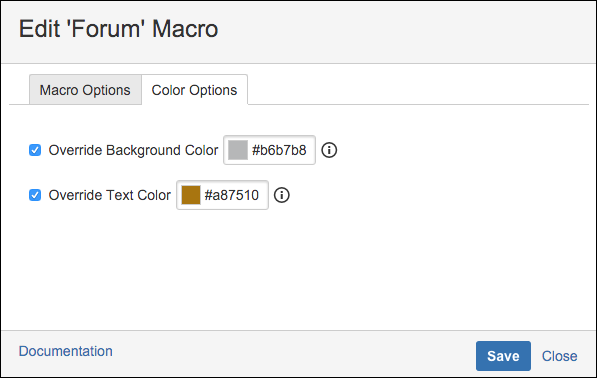Save the Forum macro changes
Image resolution: width=597 pixels, height=378 pixels.
pyautogui.click(x=503, y=356)
